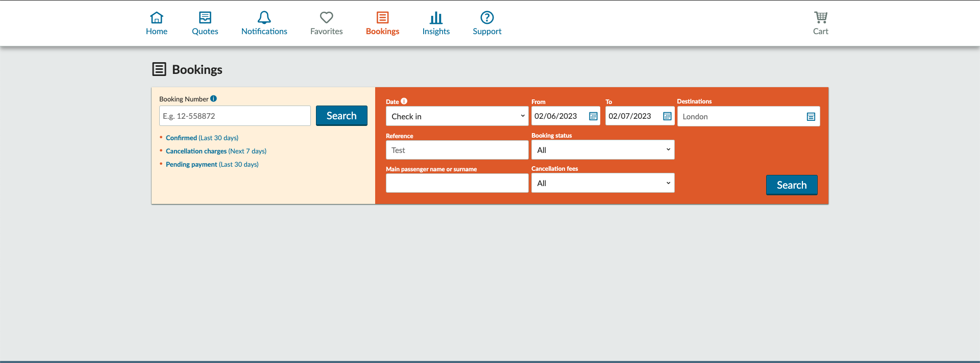Viewport: 980px width, 363px height.
Task: Open Support question mark icon
Action: click(487, 18)
